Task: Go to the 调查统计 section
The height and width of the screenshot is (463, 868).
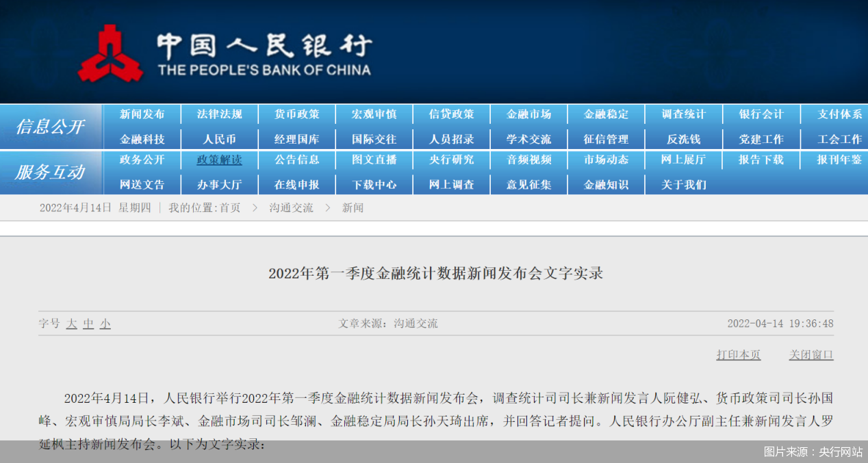Action: [683, 114]
